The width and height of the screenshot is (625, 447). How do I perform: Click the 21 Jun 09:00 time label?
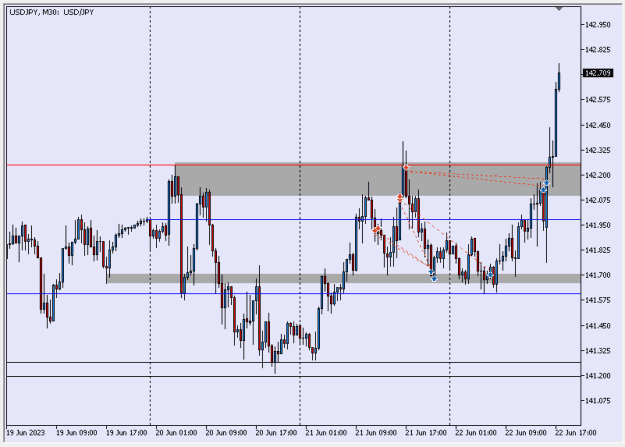376,433
